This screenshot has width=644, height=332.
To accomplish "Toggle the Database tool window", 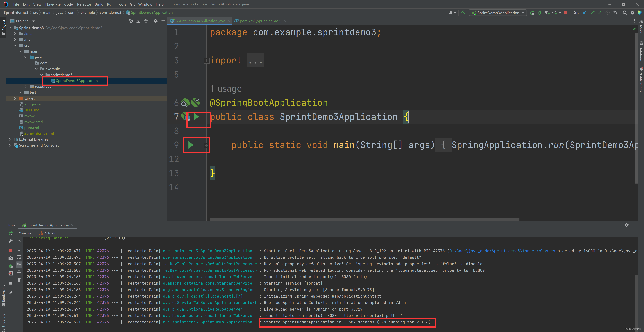I will click(x=641, y=51).
